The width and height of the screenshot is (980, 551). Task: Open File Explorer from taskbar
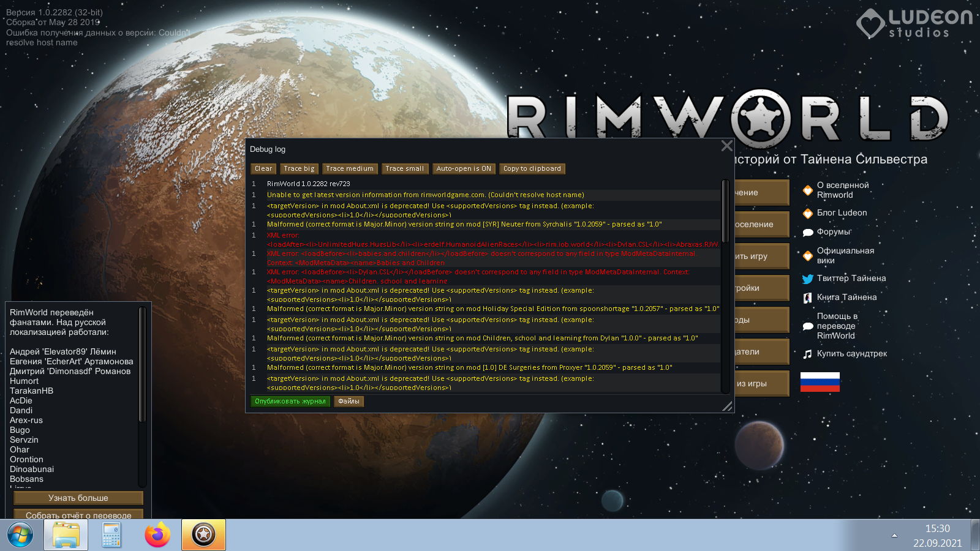[x=66, y=535]
